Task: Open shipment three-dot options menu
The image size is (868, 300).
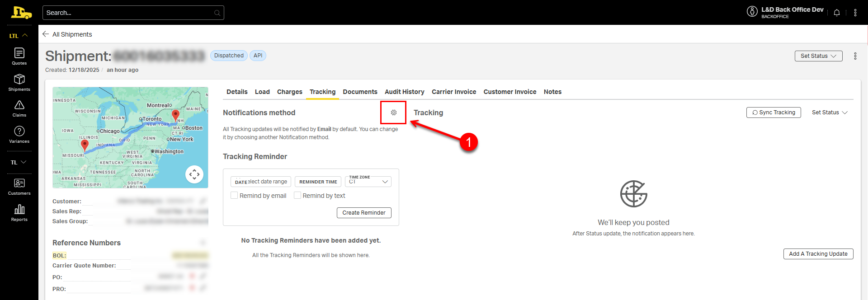Action: tap(855, 56)
